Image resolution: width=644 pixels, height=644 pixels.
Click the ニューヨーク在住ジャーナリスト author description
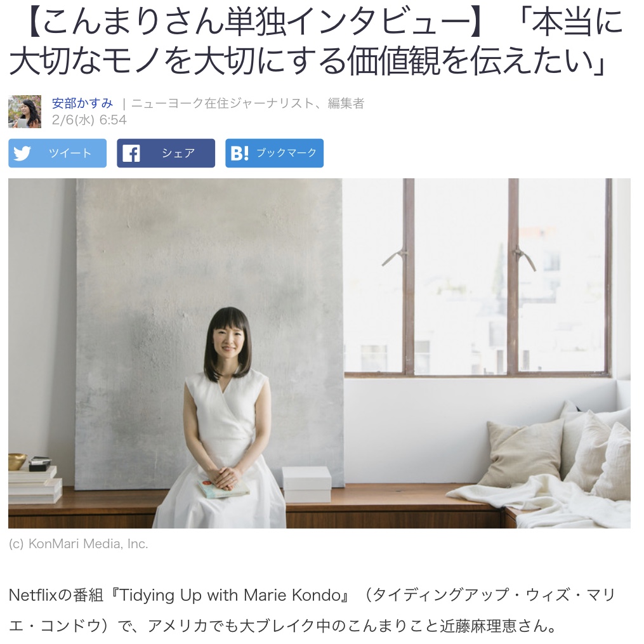247,103
